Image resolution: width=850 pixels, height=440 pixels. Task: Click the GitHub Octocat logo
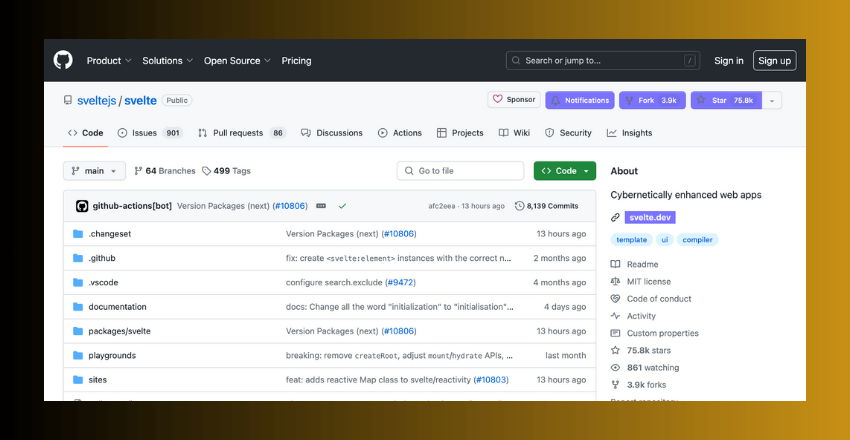tap(63, 60)
